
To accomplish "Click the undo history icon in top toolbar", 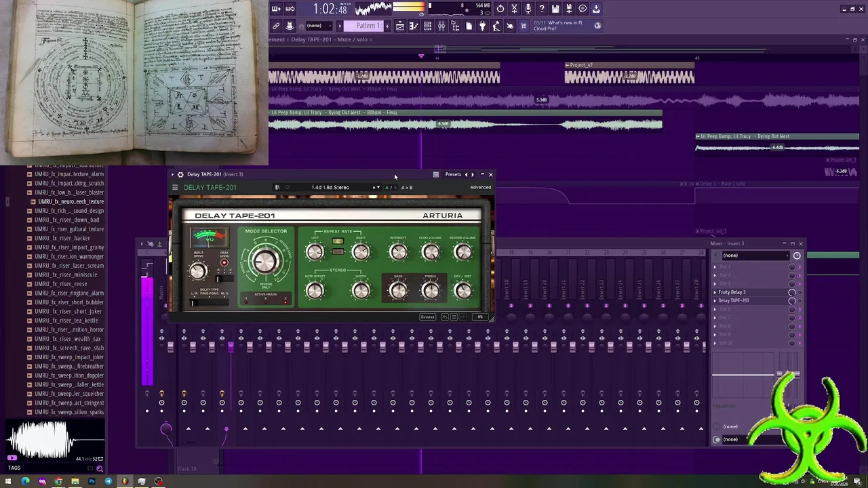I will (500, 9).
